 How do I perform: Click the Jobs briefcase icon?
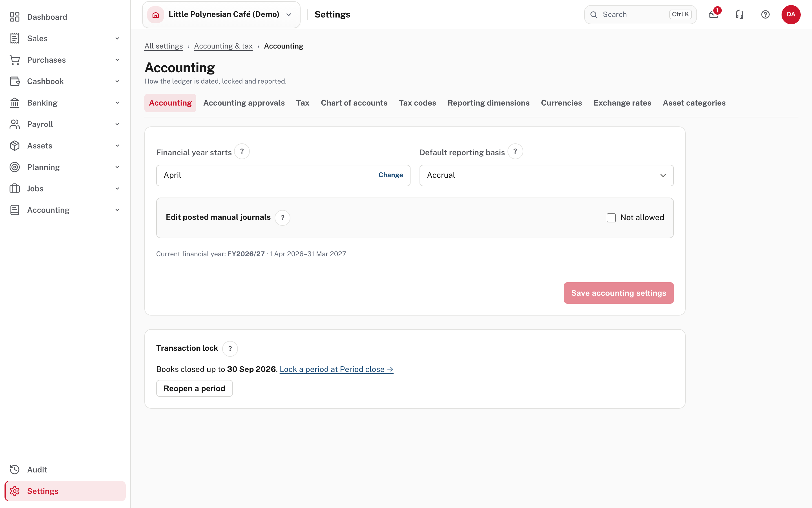coord(14,189)
